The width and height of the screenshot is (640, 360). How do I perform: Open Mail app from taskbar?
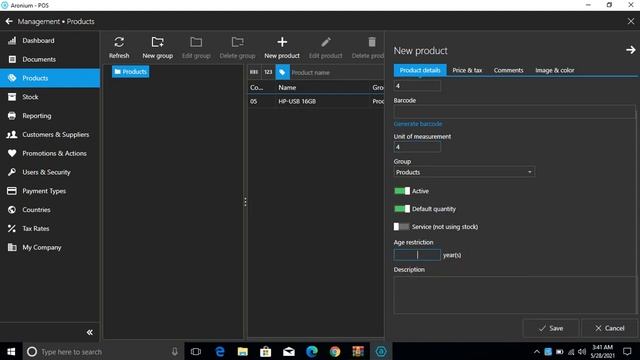pyautogui.click(x=289, y=351)
